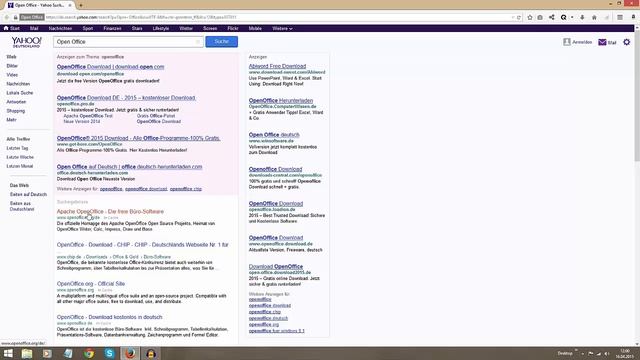
Task: Filter results by Letzter Monat
Action: (x=20, y=166)
